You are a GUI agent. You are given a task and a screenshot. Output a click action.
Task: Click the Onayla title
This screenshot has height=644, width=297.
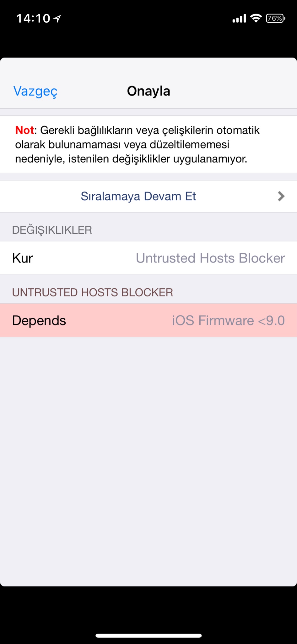point(148,91)
